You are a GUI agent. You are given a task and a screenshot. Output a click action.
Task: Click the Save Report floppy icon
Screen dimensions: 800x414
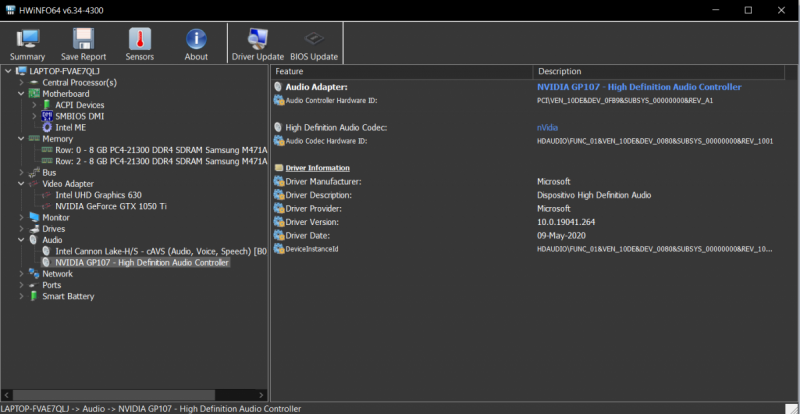(83, 39)
